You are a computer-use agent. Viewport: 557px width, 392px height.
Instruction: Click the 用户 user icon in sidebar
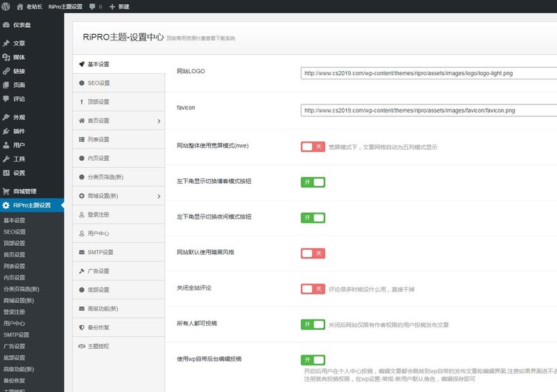(x=6, y=145)
